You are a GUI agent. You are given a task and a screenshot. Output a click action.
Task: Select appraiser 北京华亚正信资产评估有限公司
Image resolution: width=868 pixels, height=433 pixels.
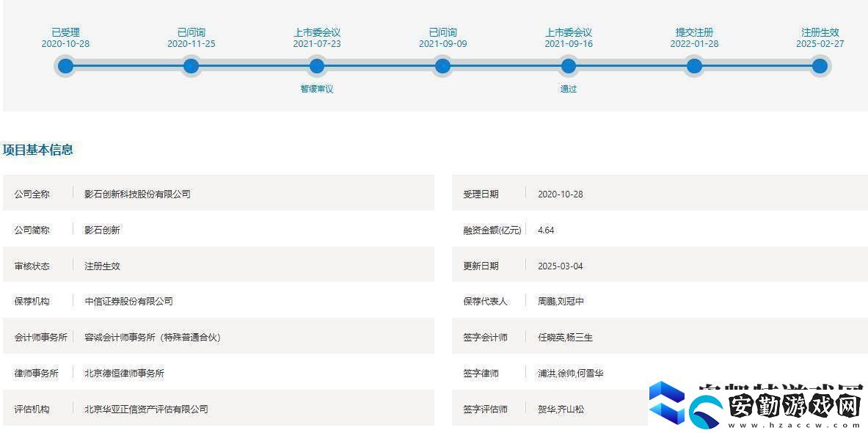tap(146, 410)
